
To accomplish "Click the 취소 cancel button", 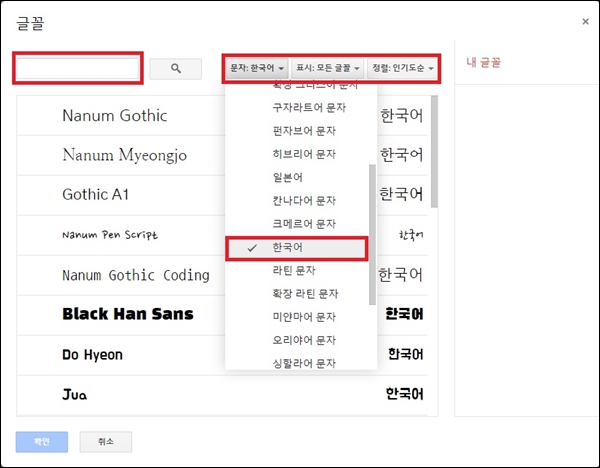I will coord(106,442).
